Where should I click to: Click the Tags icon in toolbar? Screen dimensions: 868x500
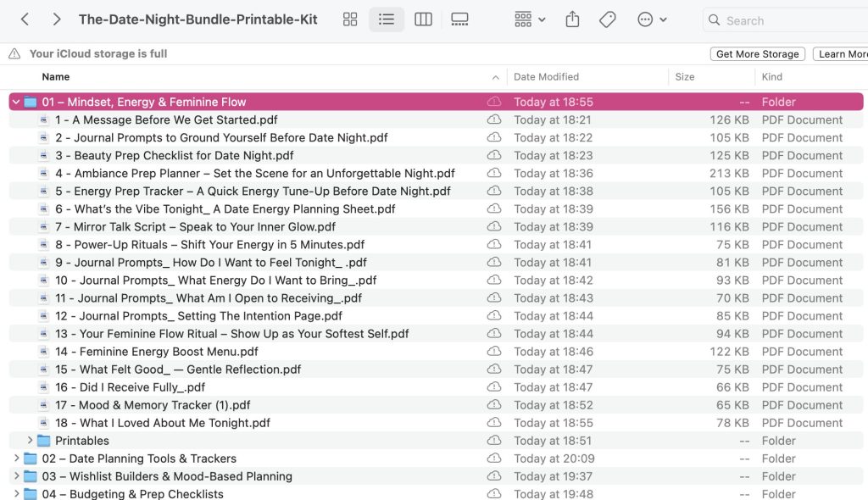point(607,19)
